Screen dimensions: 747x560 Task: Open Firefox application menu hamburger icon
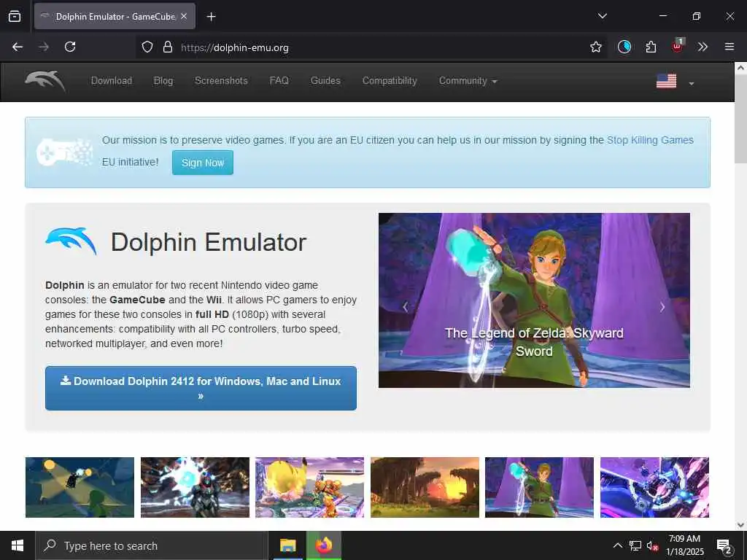click(x=729, y=47)
